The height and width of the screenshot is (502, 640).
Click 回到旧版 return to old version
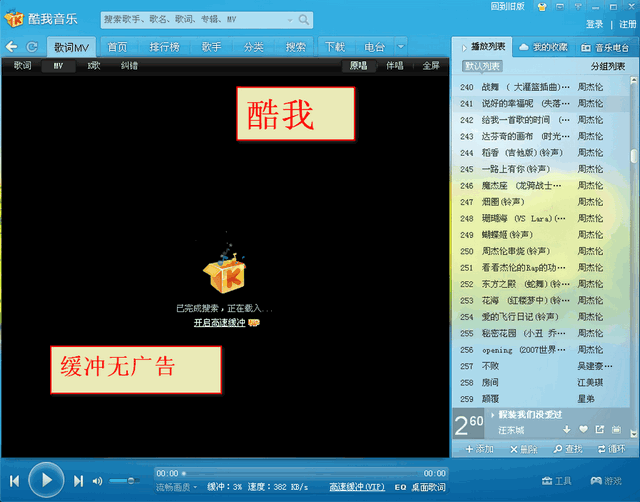click(x=507, y=7)
